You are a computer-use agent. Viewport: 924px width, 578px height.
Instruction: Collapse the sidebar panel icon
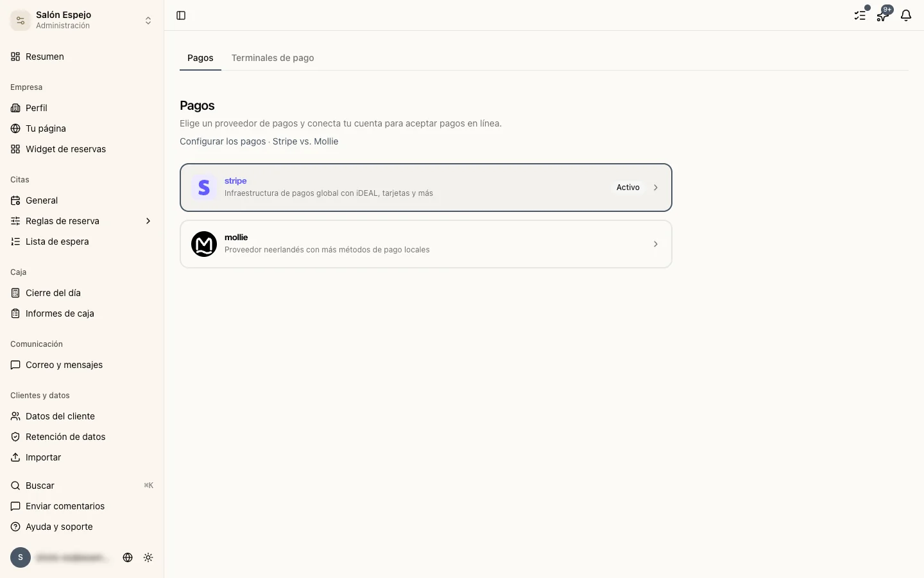coord(181,15)
